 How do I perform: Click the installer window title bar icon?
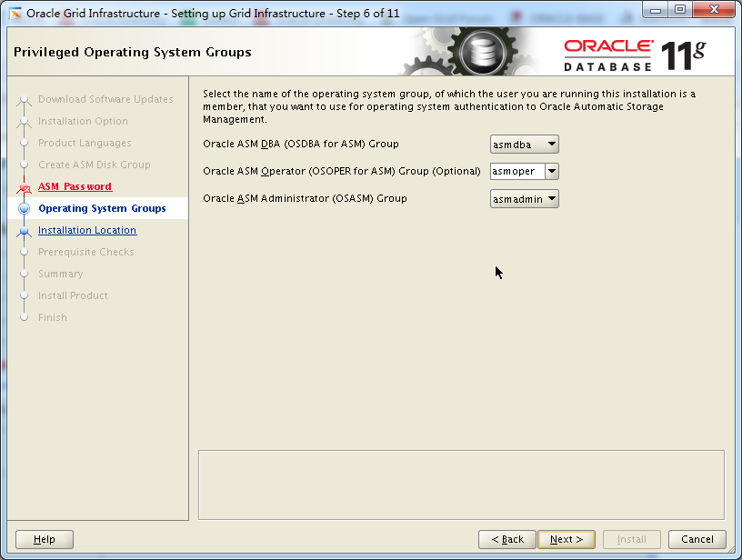tap(15, 14)
